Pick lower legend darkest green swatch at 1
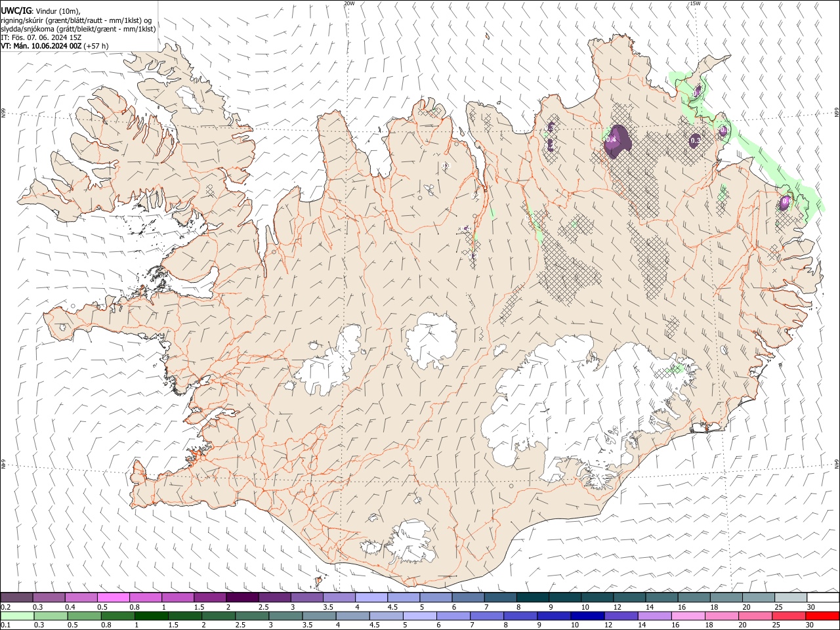840x630 pixels. pyautogui.click(x=151, y=616)
